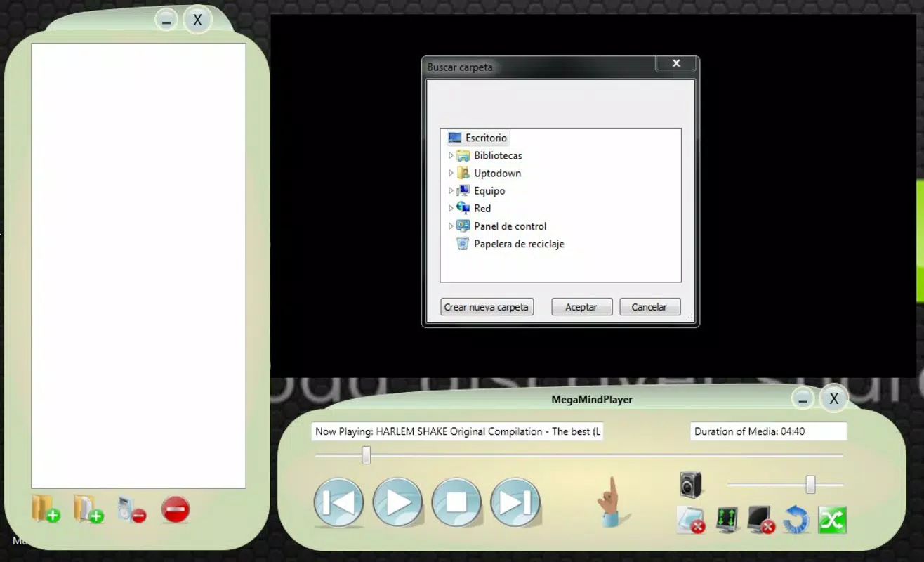
Task: Toggle shuffle with the green crossed-arrows icon
Action: coord(833,521)
